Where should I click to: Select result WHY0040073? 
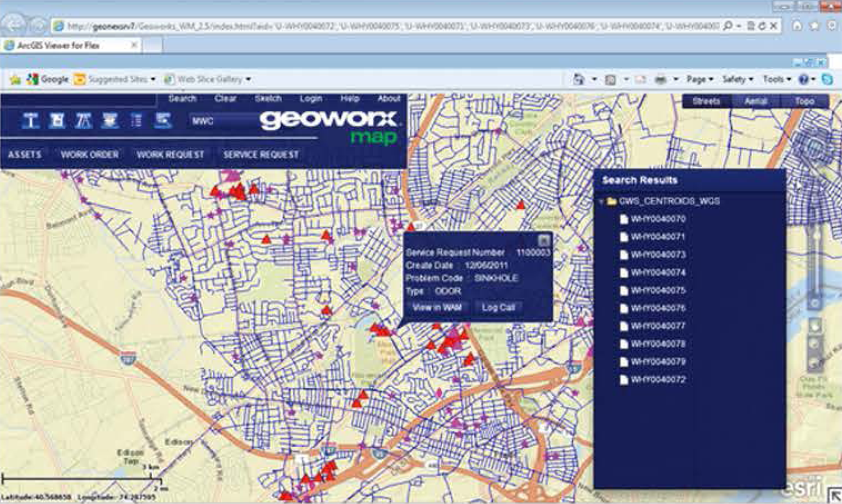coord(658,255)
